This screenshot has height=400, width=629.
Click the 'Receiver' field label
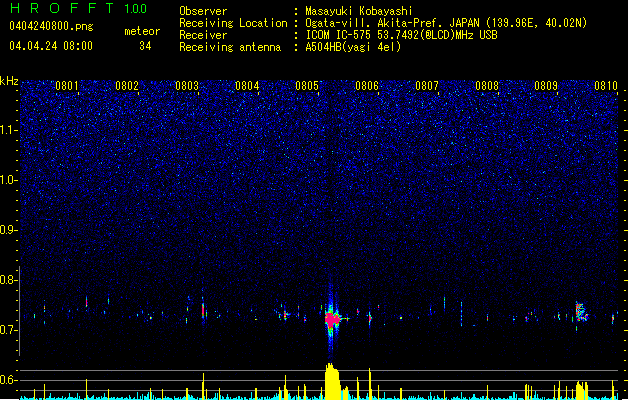pyautogui.click(x=203, y=35)
